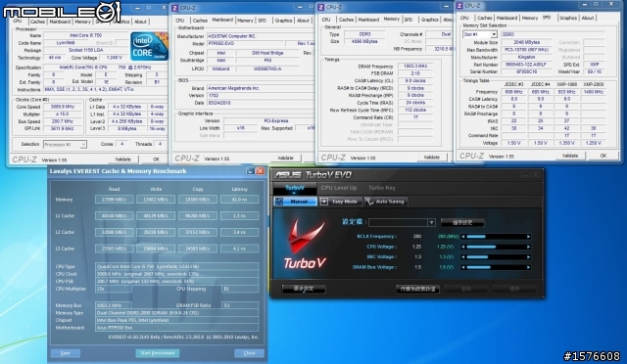Expand the TurboV profile (設定檔) dropdown
627x364 pixels.
tap(431, 222)
